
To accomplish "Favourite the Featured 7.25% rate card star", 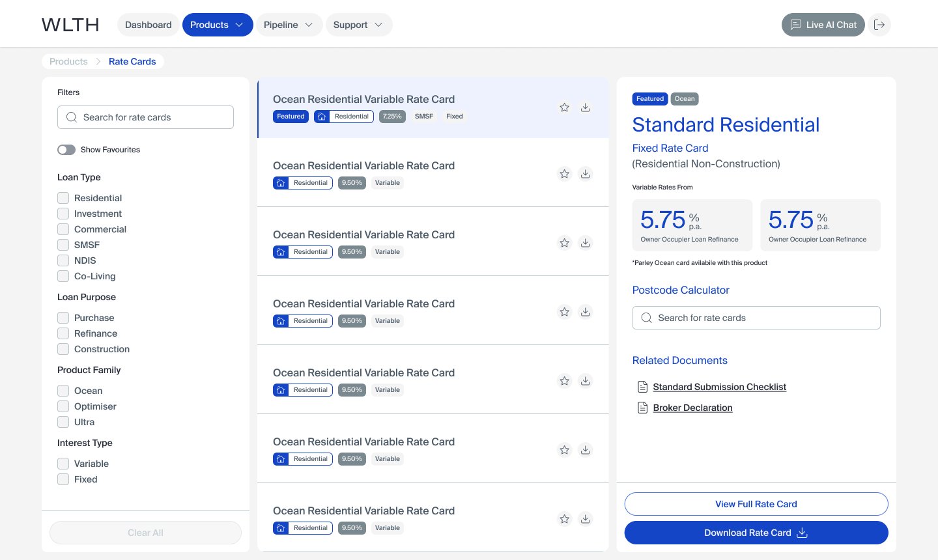I will (565, 107).
